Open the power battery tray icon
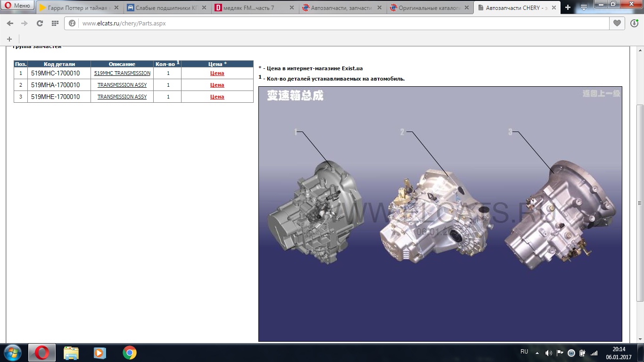This screenshot has width=644, height=362. pos(583,353)
